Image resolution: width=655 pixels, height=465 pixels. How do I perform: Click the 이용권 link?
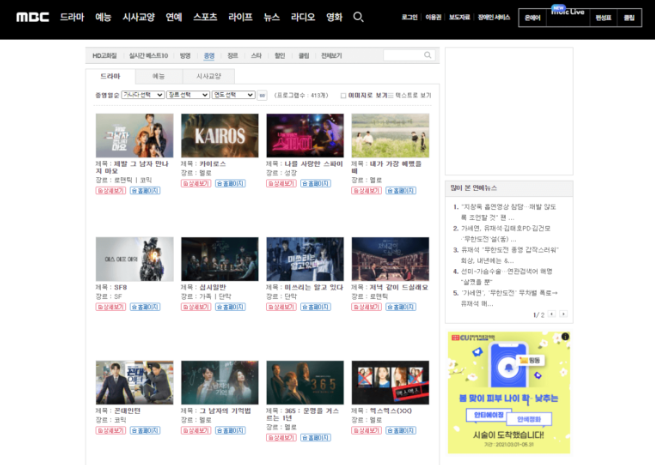click(433, 17)
